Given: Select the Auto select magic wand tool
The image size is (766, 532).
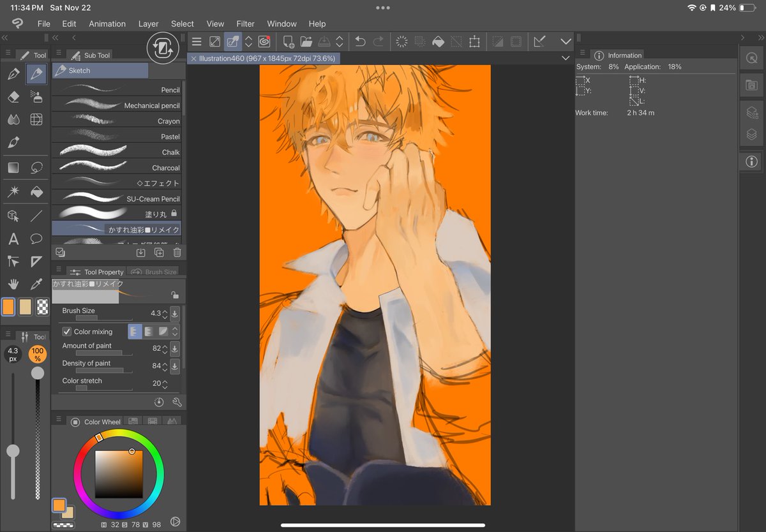Looking at the screenshot, I should coord(13,191).
